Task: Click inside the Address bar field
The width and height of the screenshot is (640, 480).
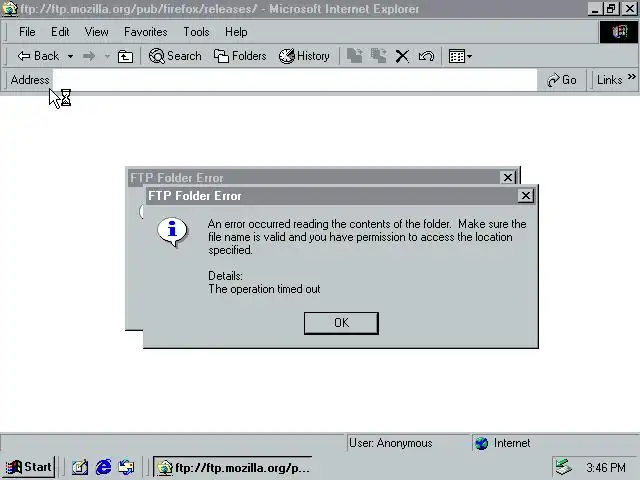Action: click(x=295, y=80)
